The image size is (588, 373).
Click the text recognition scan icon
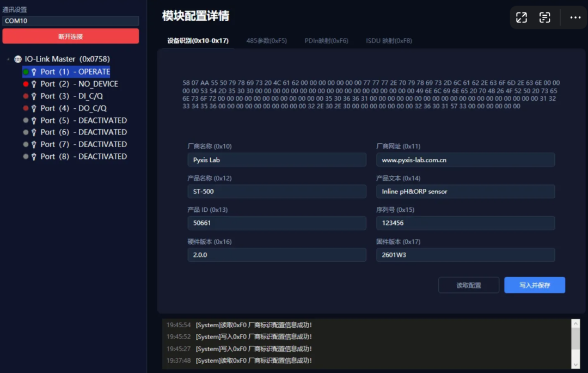[x=545, y=17]
